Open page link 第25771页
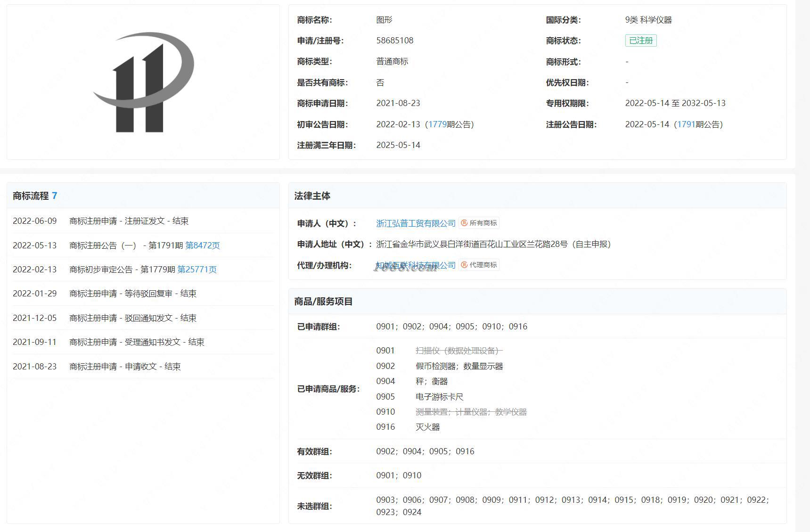Viewport: 810px width, 532px height. coord(197,270)
